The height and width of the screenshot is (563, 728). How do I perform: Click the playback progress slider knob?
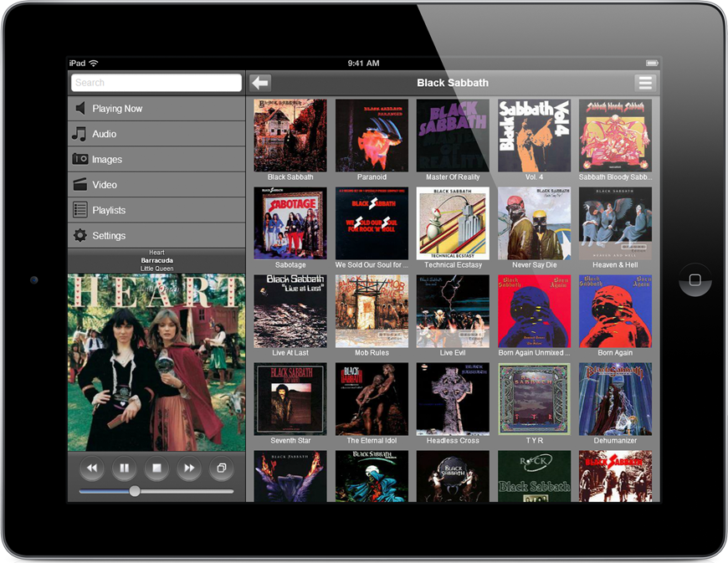coord(135,491)
